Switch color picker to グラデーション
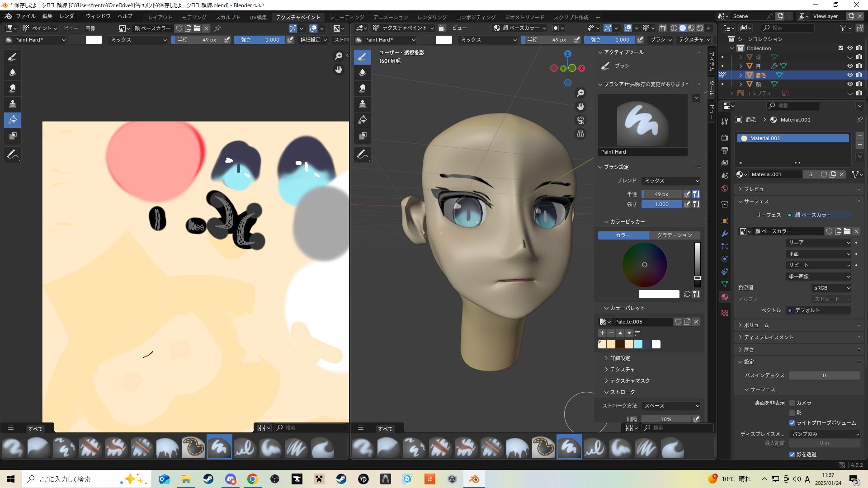The image size is (868, 488). (x=674, y=235)
